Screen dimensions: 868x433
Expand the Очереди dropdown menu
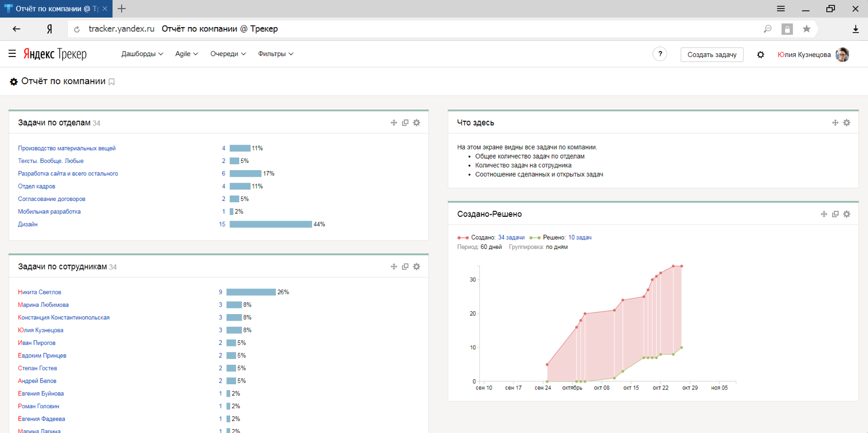click(x=228, y=54)
